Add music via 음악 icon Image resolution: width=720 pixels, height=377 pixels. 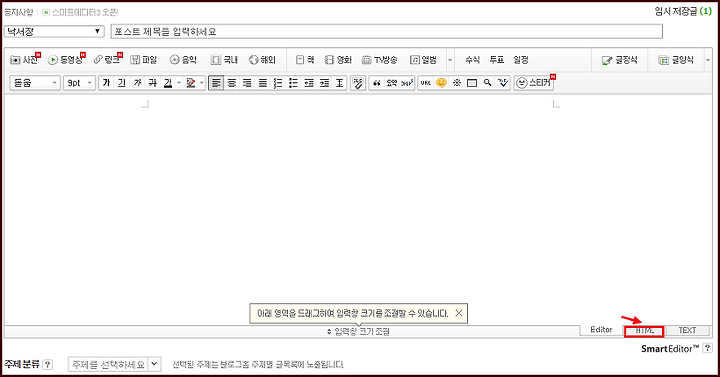coord(183,60)
